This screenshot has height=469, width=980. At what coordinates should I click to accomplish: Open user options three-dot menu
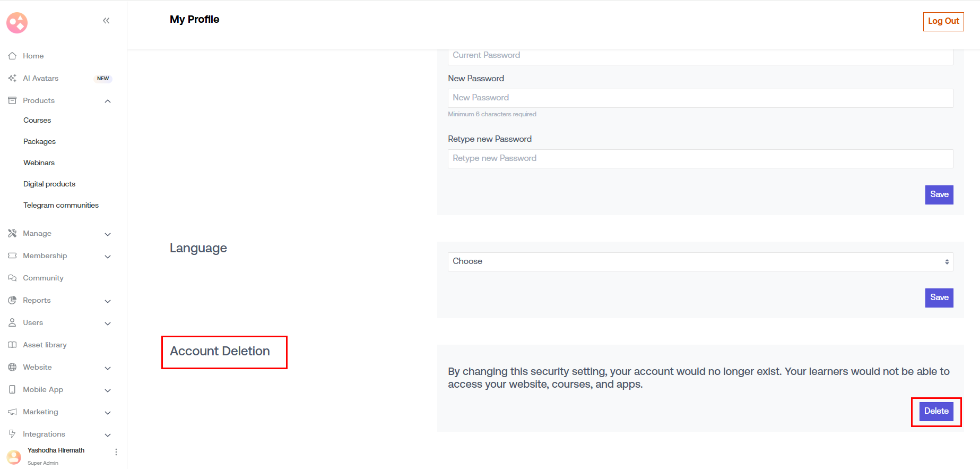(116, 452)
